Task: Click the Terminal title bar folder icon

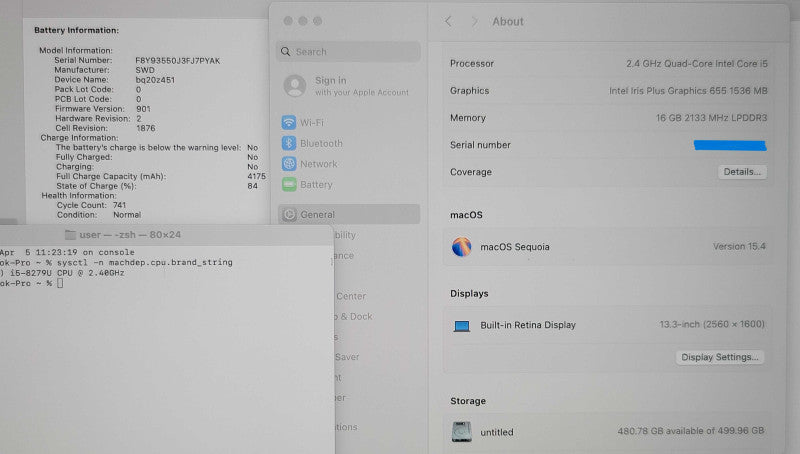Action: (x=70, y=235)
